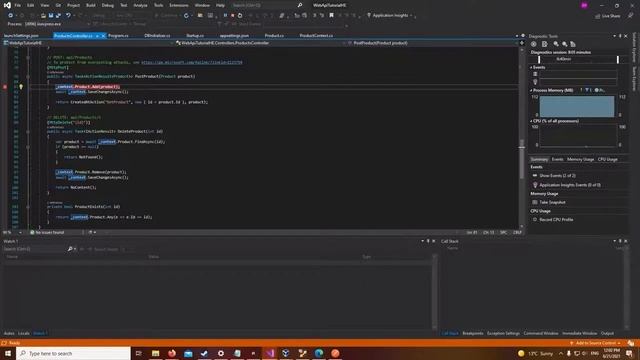The image size is (640, 360).
Task: Click the Hot Reload refresh icon
Action: pos(186,16)
